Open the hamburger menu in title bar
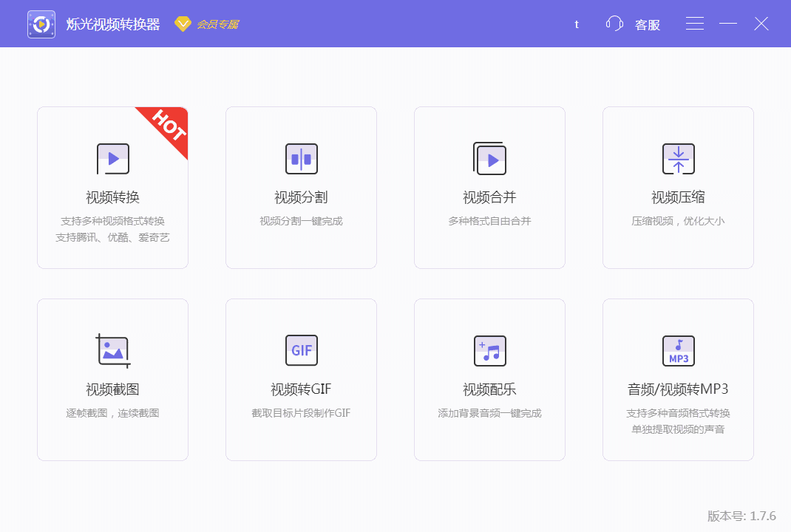The height and width of the screenshot is (532, 791). click(694, 23)
